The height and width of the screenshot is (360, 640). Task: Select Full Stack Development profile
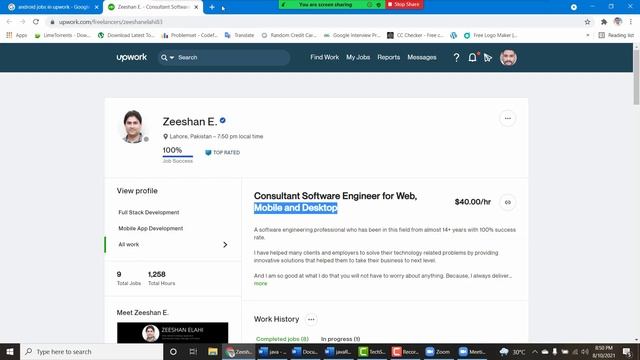click(x=149, y=212)
